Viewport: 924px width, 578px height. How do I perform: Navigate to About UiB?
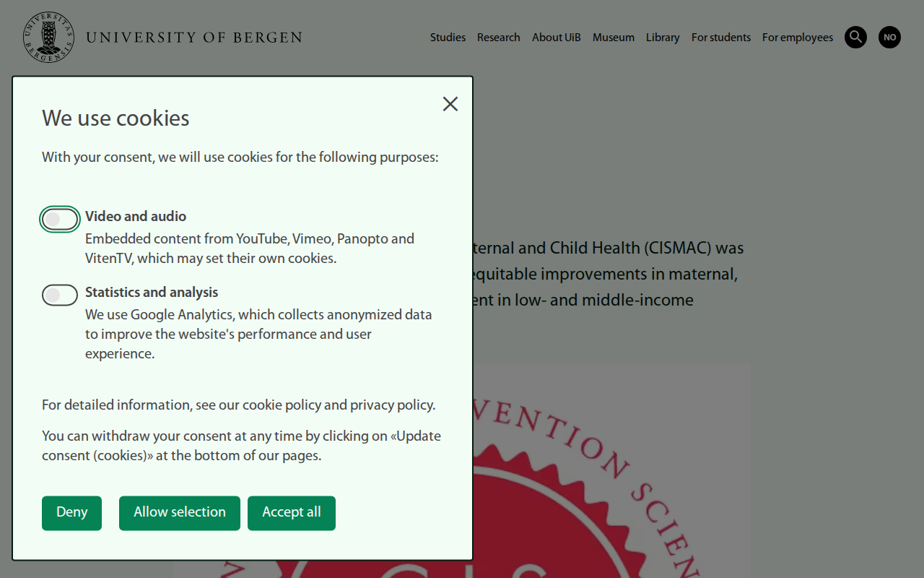click(556, 37)
